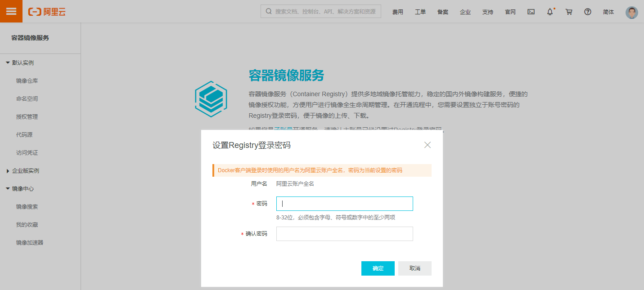The width and height of the screenshot is (644, 290).
Task: Click the dialog title 设置Registry登录密码
Action: [251, 145]
